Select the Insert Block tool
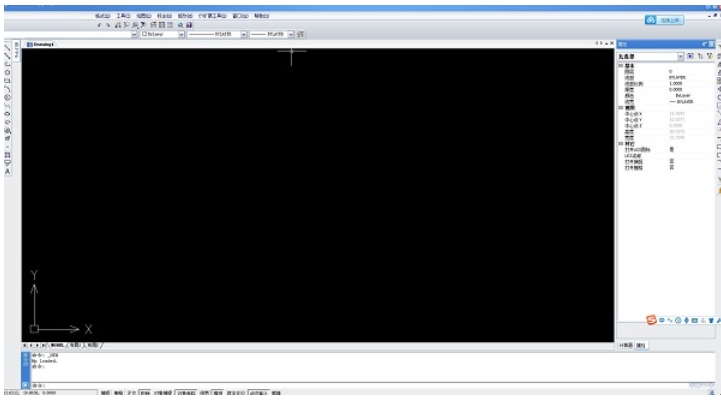Screen dimensions: 721x400 (x=7, y=130)
